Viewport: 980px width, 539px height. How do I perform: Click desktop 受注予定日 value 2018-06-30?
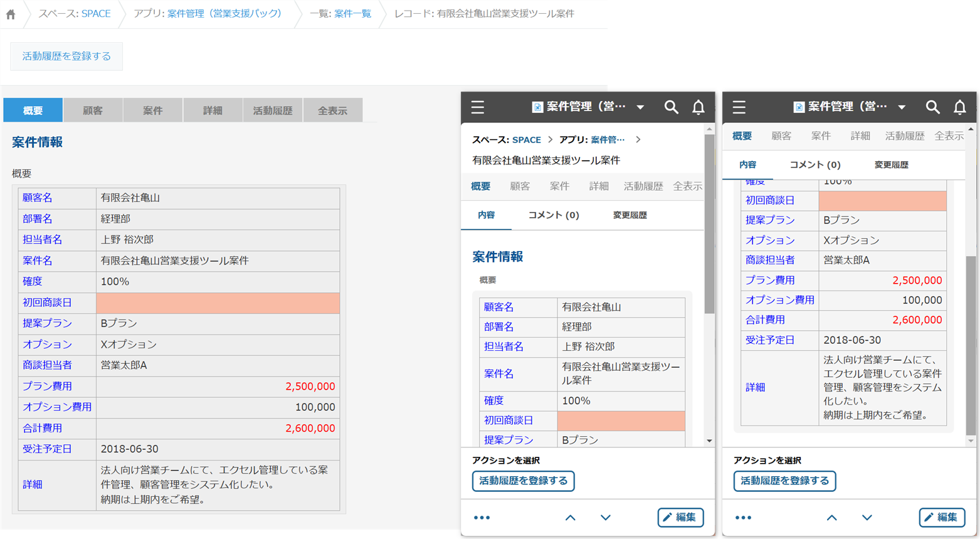[130, 449]
